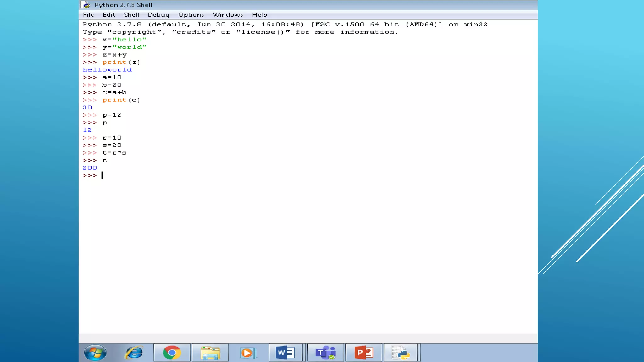Click the Python IDLE taskbar icon

(401, 353)
